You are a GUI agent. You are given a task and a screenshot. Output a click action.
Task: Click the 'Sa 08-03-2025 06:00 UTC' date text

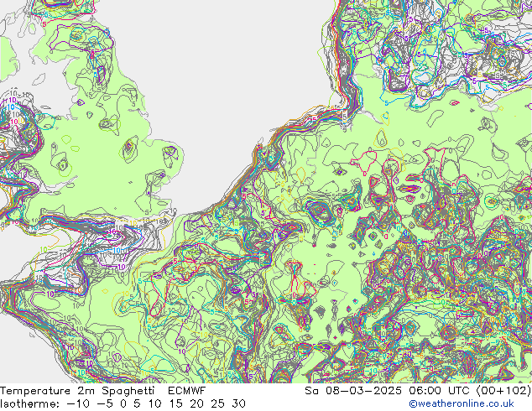point(389,391)
